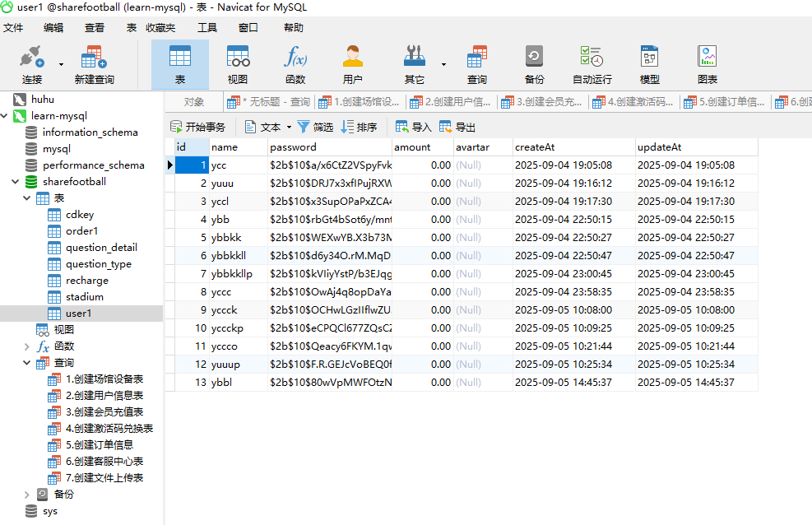Image resolution: width=812 pixels, height=525 pixels.
Task: Select the question_detail table
Action: 101,248
